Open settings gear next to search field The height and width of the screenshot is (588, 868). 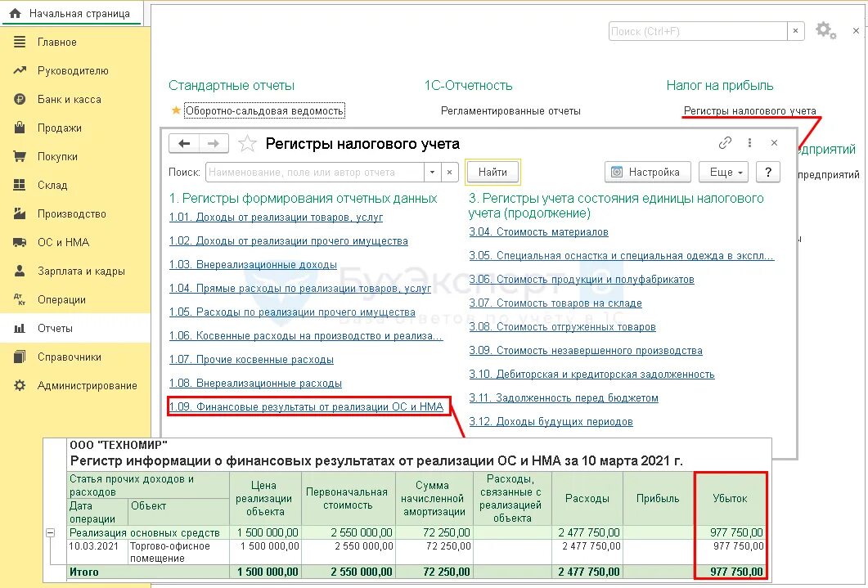[825, 30]
